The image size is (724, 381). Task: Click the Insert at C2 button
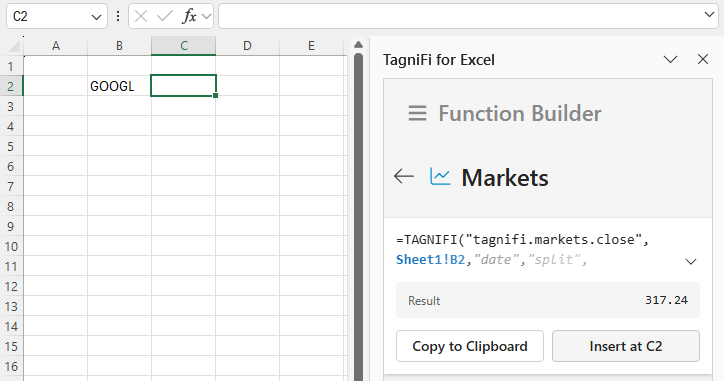coord(626,346)
